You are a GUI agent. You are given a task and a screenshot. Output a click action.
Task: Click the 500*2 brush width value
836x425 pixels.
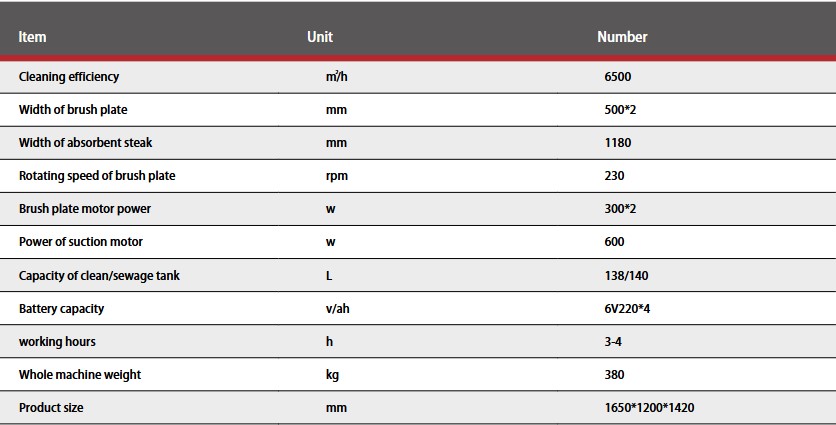(x=620, y=110)
